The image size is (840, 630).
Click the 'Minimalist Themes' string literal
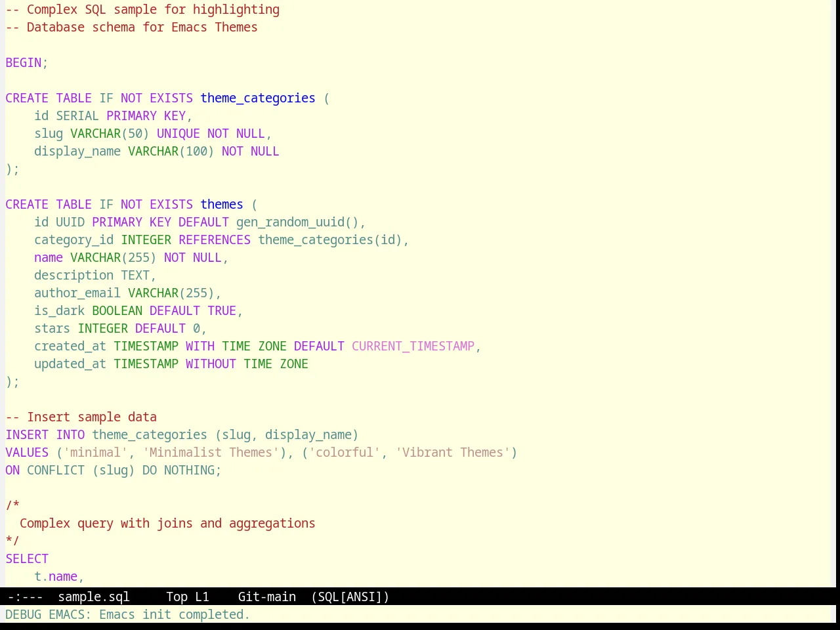211,452
